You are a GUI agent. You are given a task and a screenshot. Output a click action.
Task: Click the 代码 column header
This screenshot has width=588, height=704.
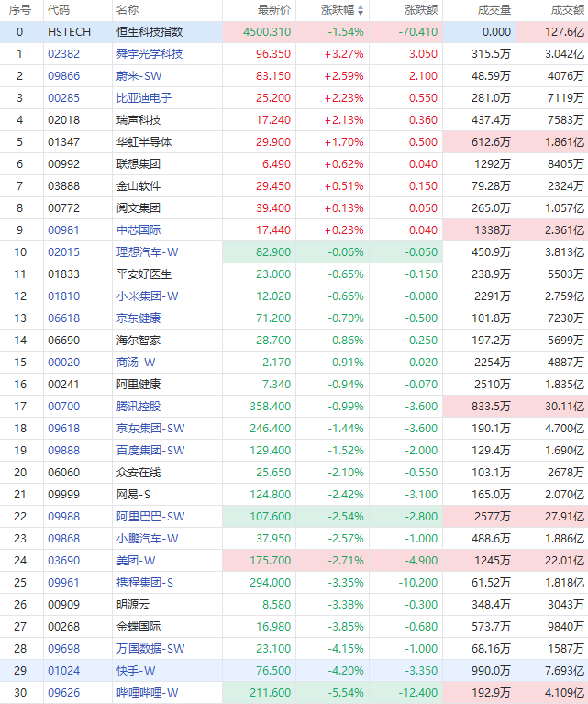59,10
